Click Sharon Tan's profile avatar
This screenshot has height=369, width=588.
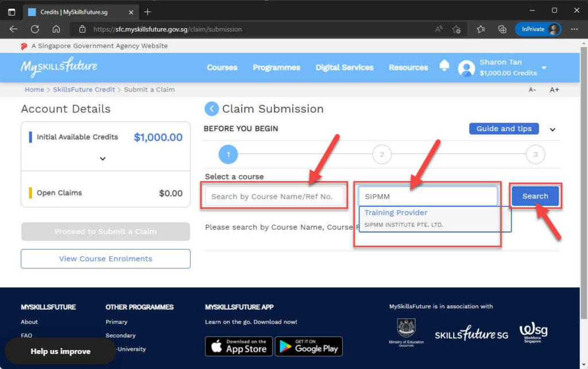point(466,68)
